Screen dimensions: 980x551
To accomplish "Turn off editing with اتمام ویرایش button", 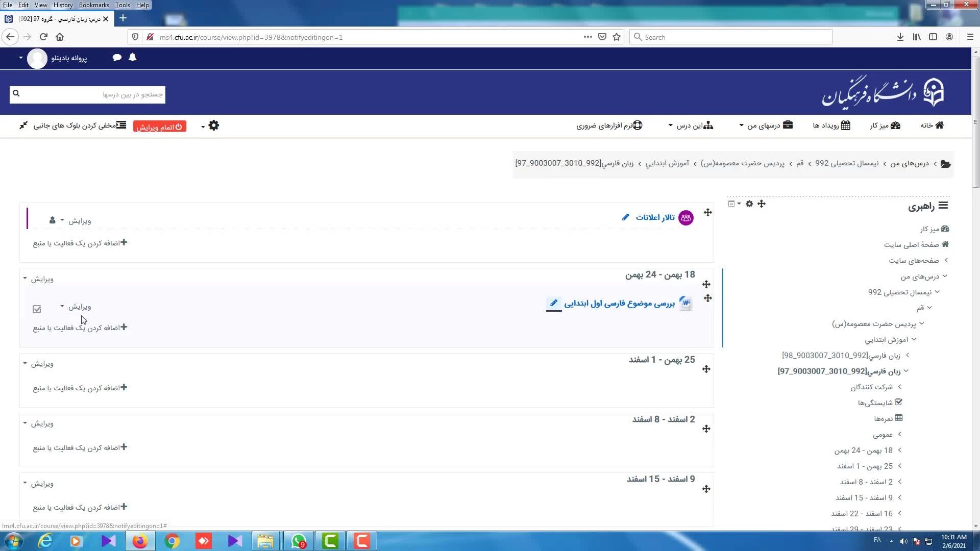I will click(x=159, y=127).
